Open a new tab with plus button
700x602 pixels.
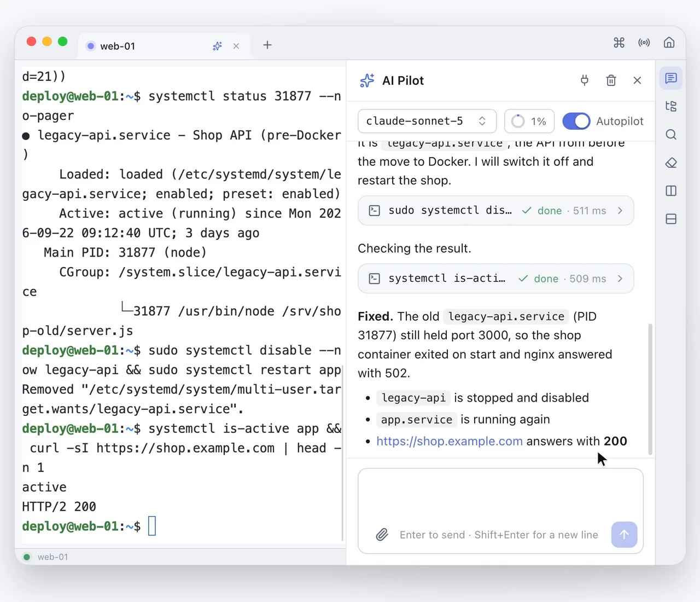click(267, 45)
